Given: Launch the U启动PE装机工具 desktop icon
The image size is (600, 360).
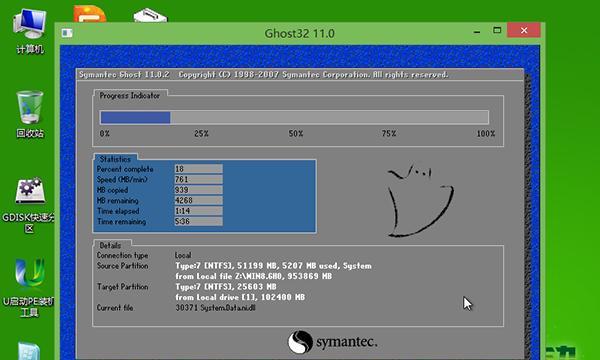Looking at the screenshot, I should (x=29, y=288).
